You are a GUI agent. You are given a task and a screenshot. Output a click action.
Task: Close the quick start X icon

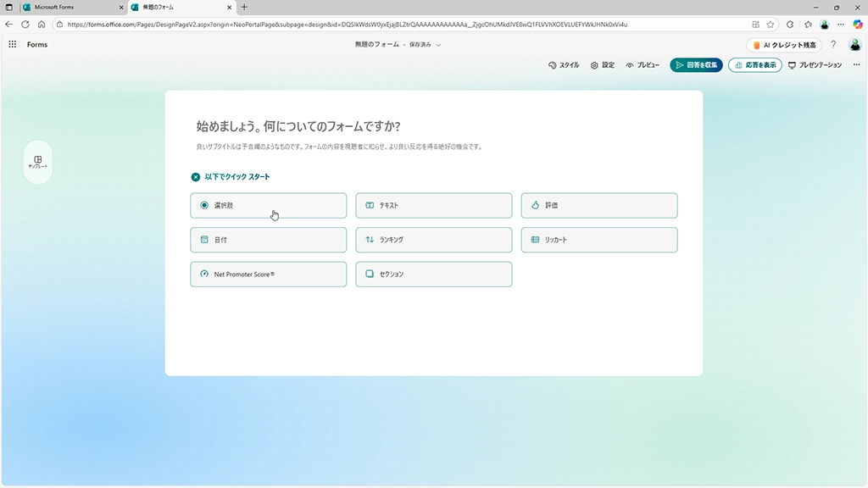pyautogui.click(x=196, y=177)
